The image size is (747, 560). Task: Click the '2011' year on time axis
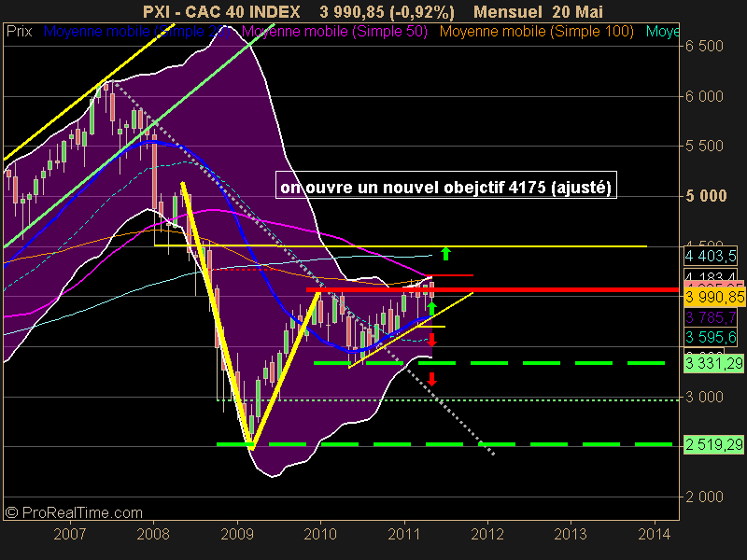coord(404,534)
